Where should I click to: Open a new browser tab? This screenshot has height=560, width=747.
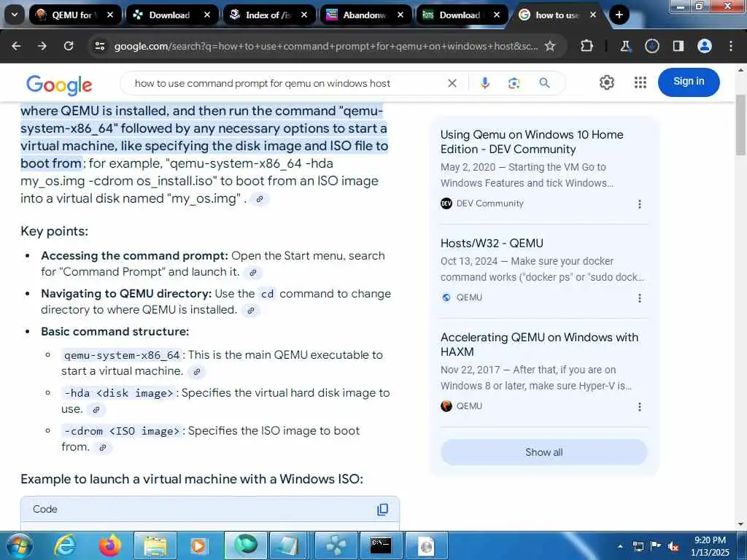(619, 15)
